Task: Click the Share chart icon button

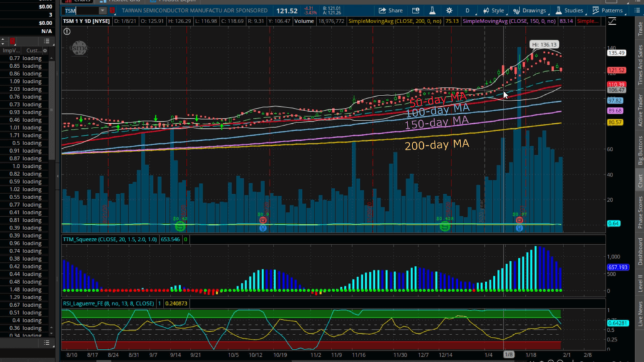Action: tap(391, 10)
